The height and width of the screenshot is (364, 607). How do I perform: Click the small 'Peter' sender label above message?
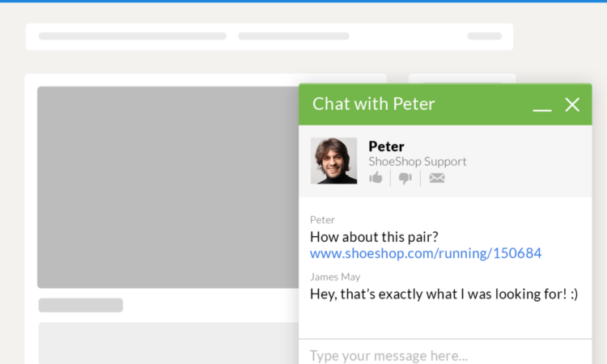point(322,220)
